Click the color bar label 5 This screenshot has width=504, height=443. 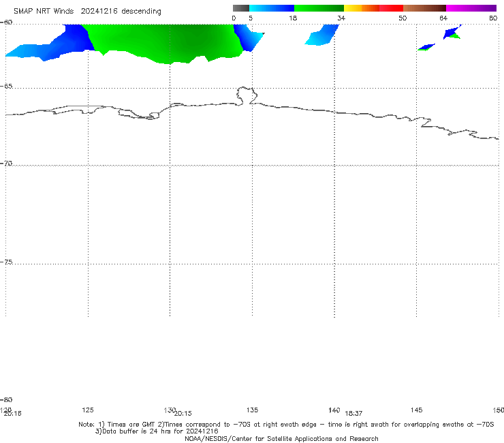pyautogui.click(x=251, y=18)
